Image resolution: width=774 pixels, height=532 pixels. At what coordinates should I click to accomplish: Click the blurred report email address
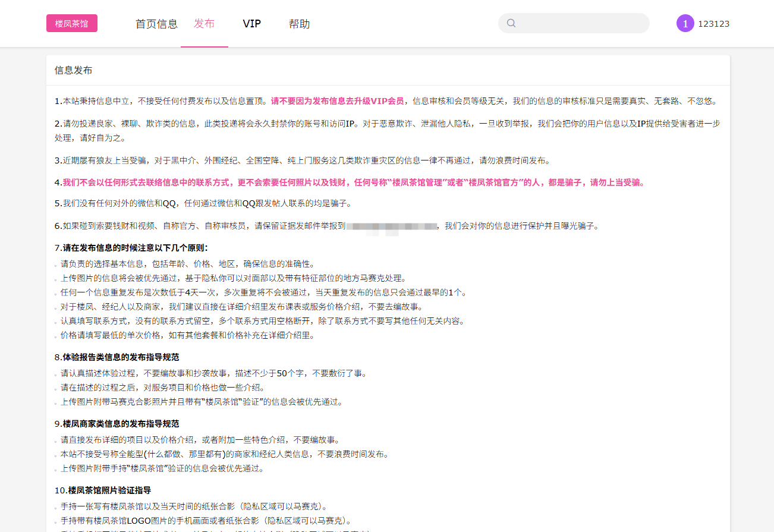(391, 226)
